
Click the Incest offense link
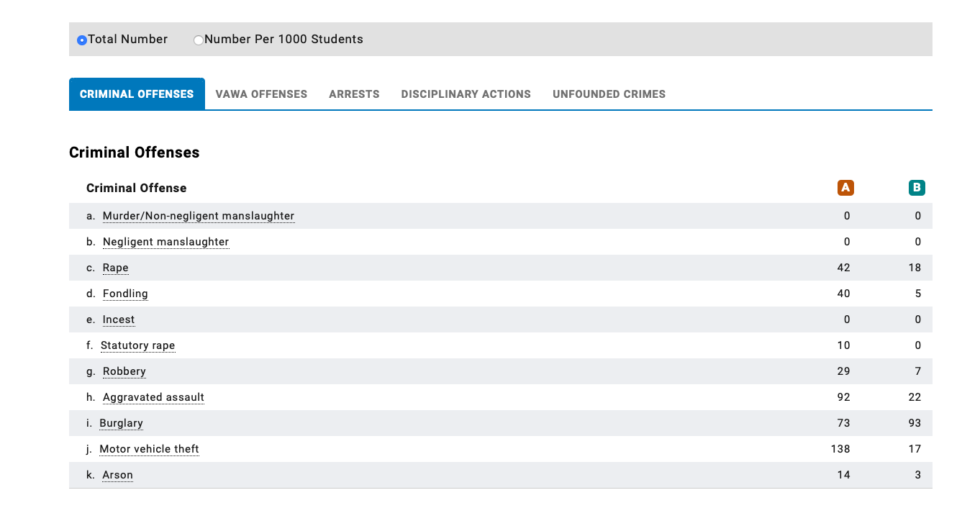coord(119,319)
